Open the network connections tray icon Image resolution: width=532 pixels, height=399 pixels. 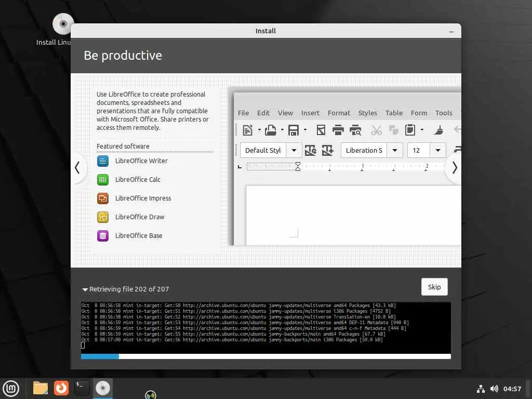click(x=481, y=389)
